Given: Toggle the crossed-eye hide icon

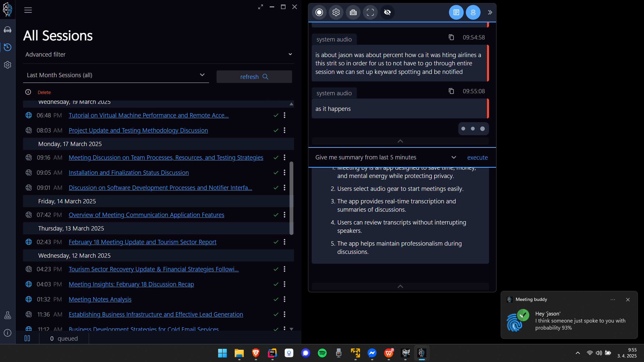Looking at the screenshot, I should pos(387,12).
